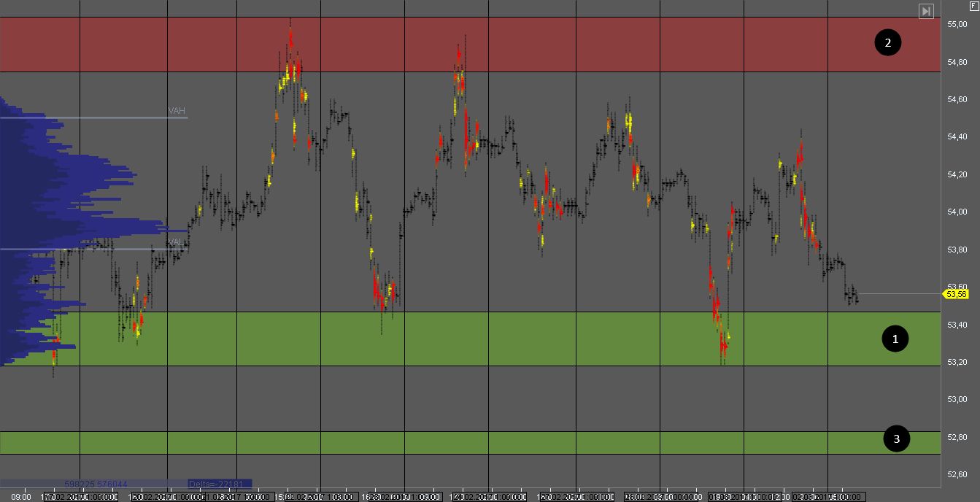Click the 53,00 price axis label
980x502 pixels.
957,399
